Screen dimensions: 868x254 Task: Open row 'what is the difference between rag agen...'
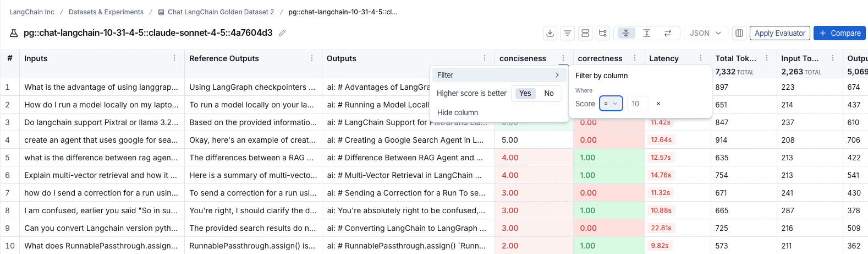point(101,158)
